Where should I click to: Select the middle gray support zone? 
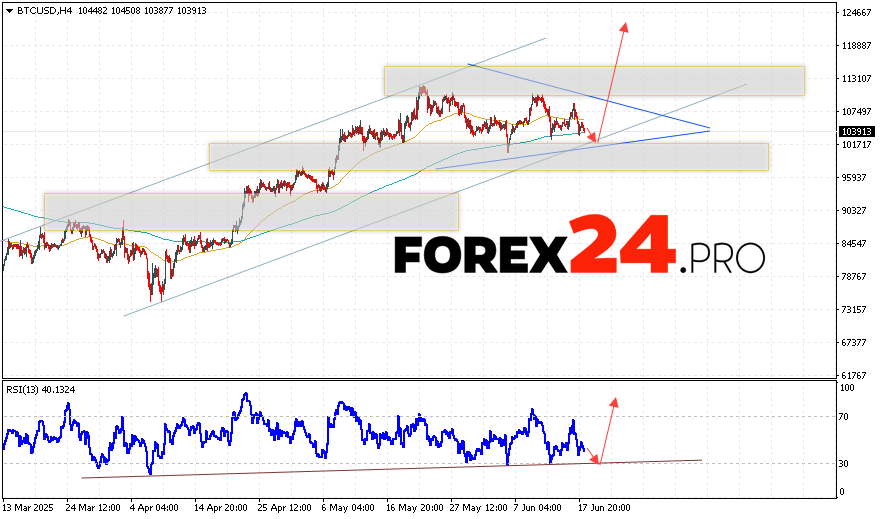[488, 156]
